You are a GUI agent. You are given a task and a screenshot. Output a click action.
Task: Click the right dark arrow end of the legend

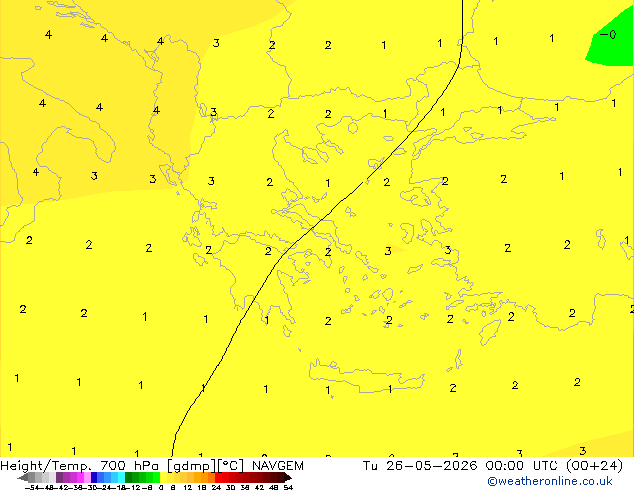(288, 478)
